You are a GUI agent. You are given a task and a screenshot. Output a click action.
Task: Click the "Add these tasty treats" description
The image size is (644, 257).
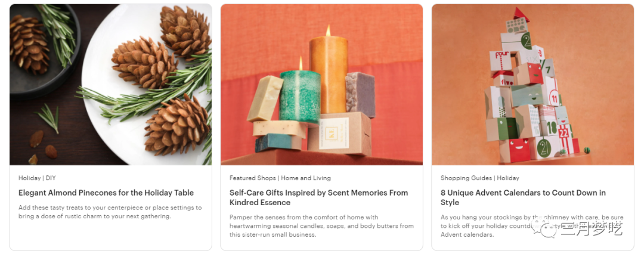pos(110,212)
